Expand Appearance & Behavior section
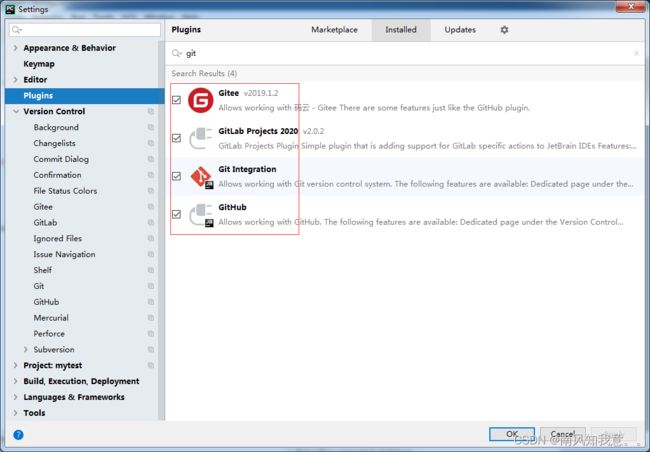The image size is (650, 452). tap(15, 48)
